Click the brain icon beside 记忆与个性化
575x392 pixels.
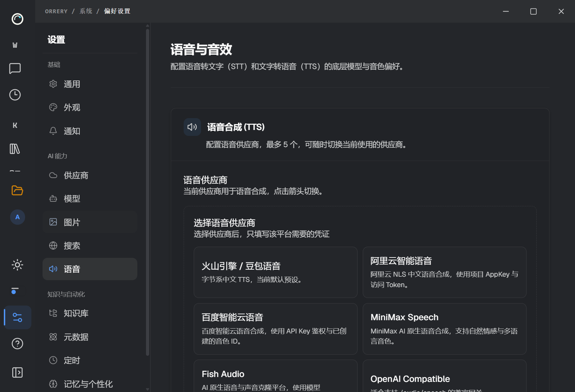(53, 384)
